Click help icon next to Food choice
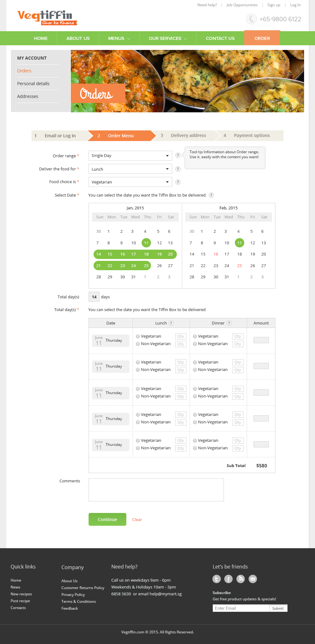 [178, 182]
